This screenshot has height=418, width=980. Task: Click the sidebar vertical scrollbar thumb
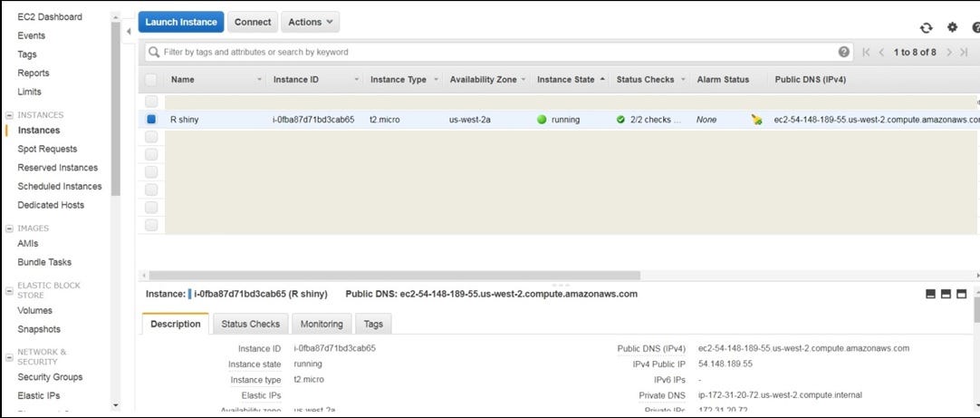tap(116, 108)
